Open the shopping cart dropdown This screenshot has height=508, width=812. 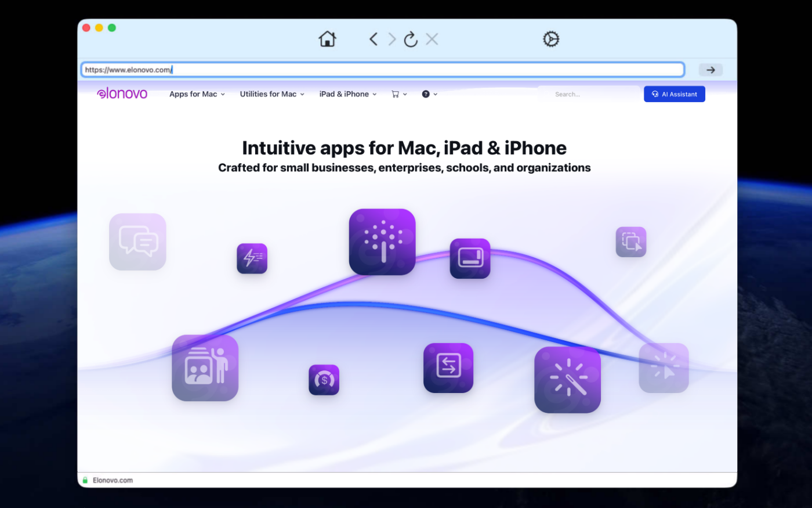tap(399, 94)
